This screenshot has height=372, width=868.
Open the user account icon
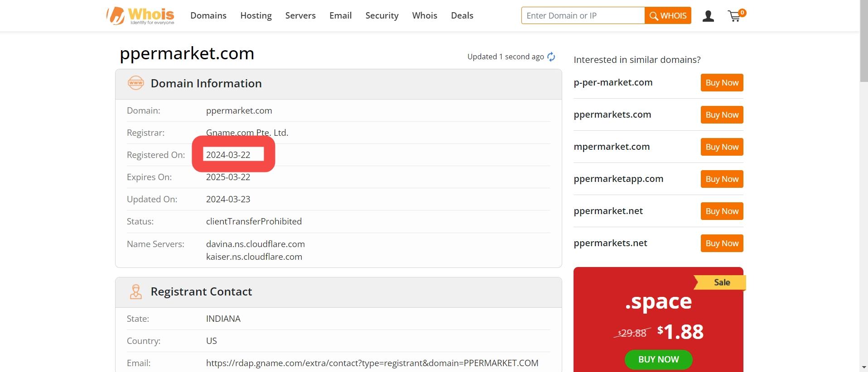point(708,16)
